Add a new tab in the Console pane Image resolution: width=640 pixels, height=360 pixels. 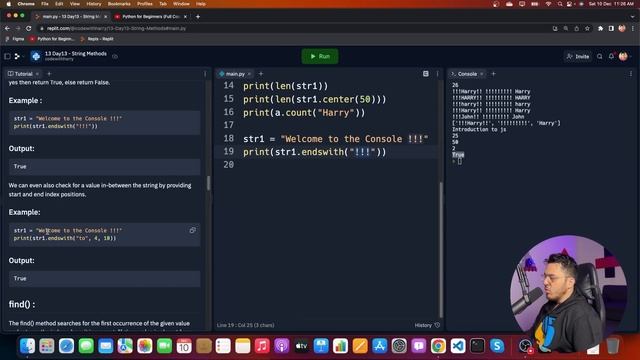(x=493, y=74)
